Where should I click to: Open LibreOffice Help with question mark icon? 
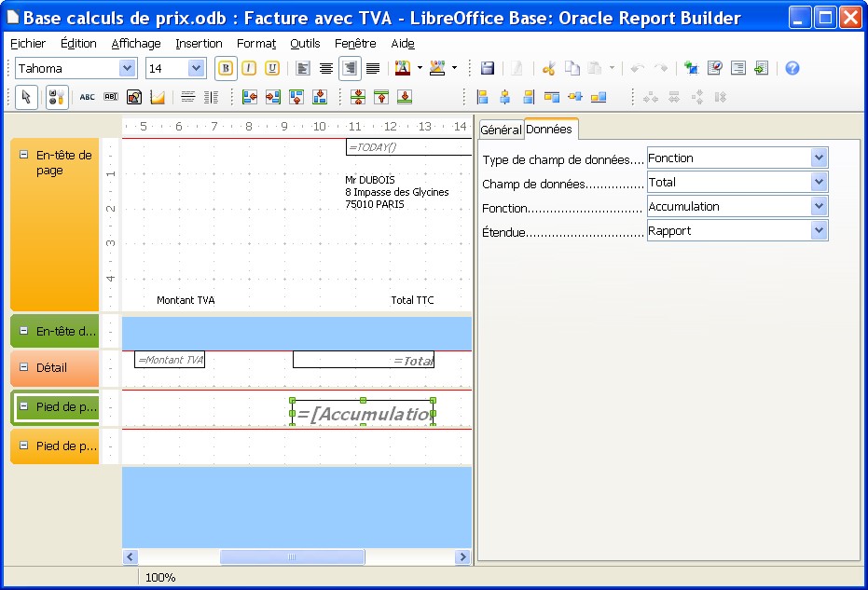click(792, 68)
